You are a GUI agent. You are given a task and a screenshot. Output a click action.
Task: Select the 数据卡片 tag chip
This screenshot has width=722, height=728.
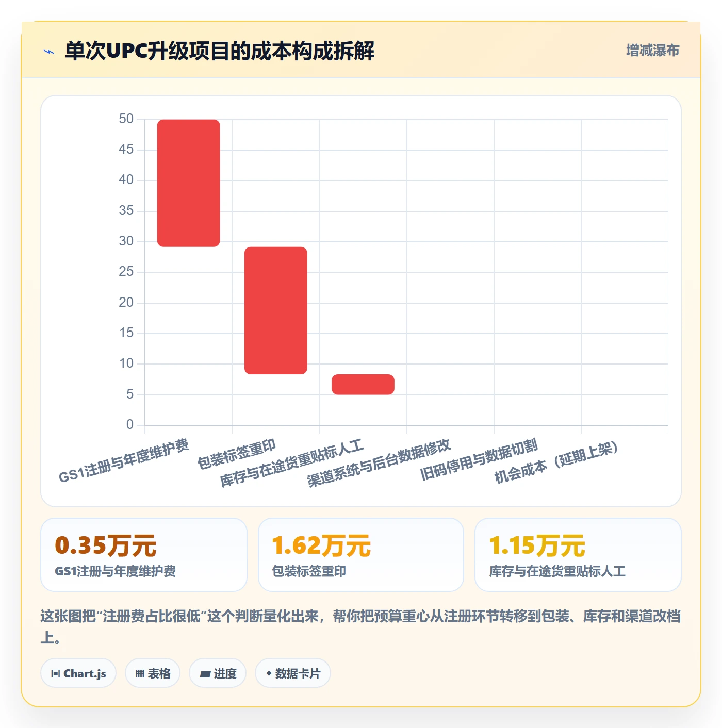[293, 673]
